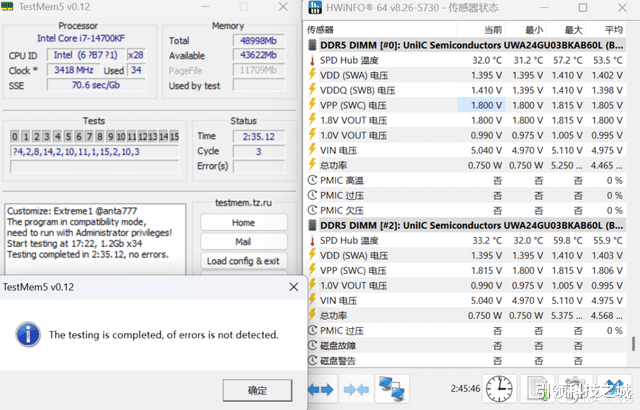The width and height of the screenshot is (640, 410).
Task: Click the HWiNFO app icon in its title bar
Action: point(315,8)
